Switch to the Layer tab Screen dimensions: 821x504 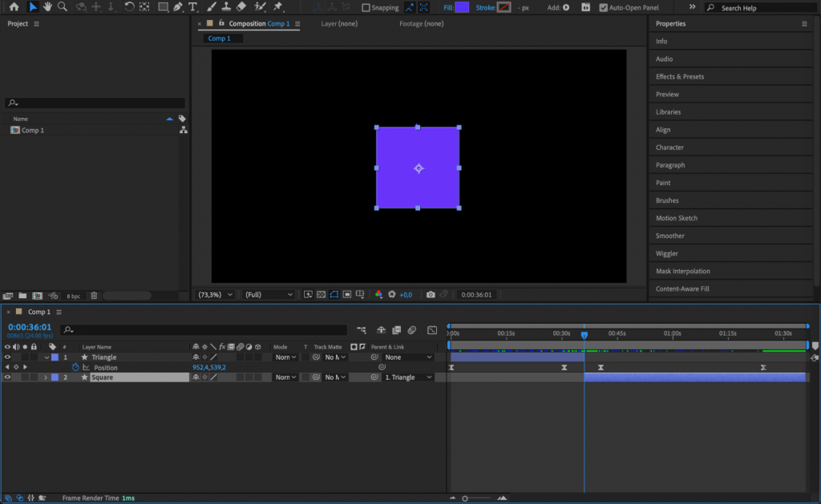pos(340,24)
